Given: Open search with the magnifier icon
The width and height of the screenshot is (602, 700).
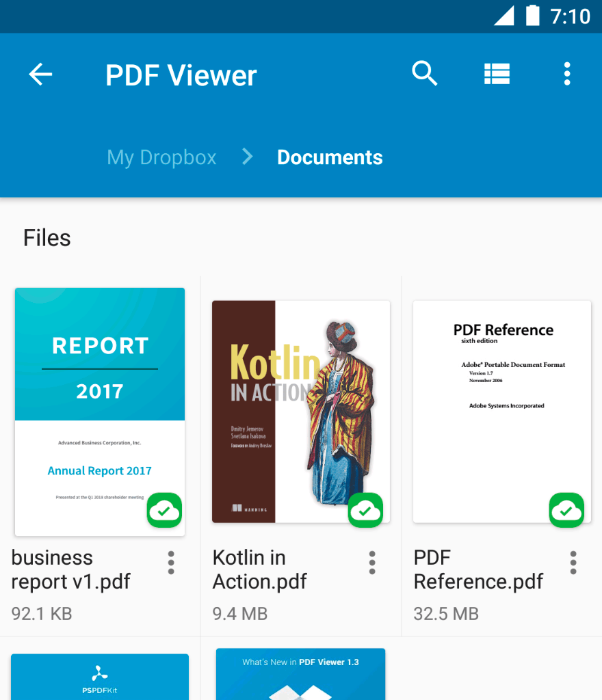Looking at the screenshot, I should (424, 73).
